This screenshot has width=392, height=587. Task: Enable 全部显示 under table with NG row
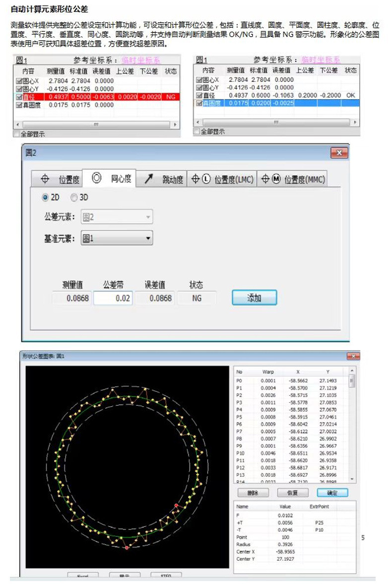(x=16, y=134)
